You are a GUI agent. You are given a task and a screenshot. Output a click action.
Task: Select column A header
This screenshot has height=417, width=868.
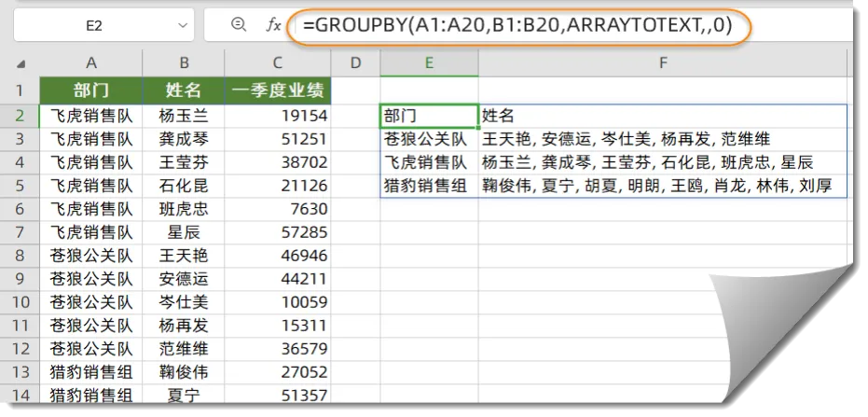(x=91, y=63)
